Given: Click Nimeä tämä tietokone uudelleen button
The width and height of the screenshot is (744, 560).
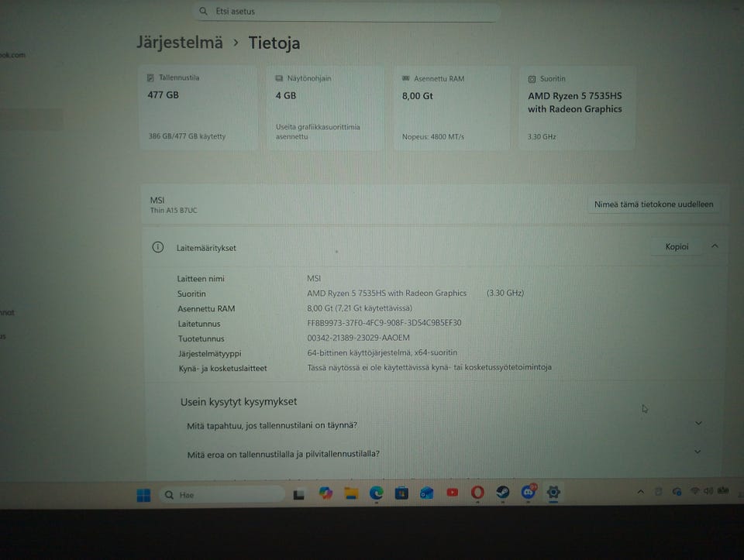Looking at the screenshot, I should tap(654, 204).
